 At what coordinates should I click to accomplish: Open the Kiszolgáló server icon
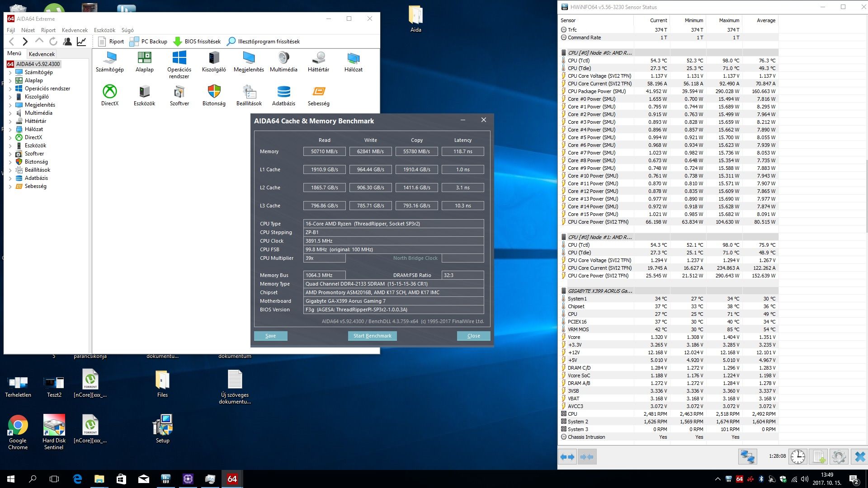point(214,62)
